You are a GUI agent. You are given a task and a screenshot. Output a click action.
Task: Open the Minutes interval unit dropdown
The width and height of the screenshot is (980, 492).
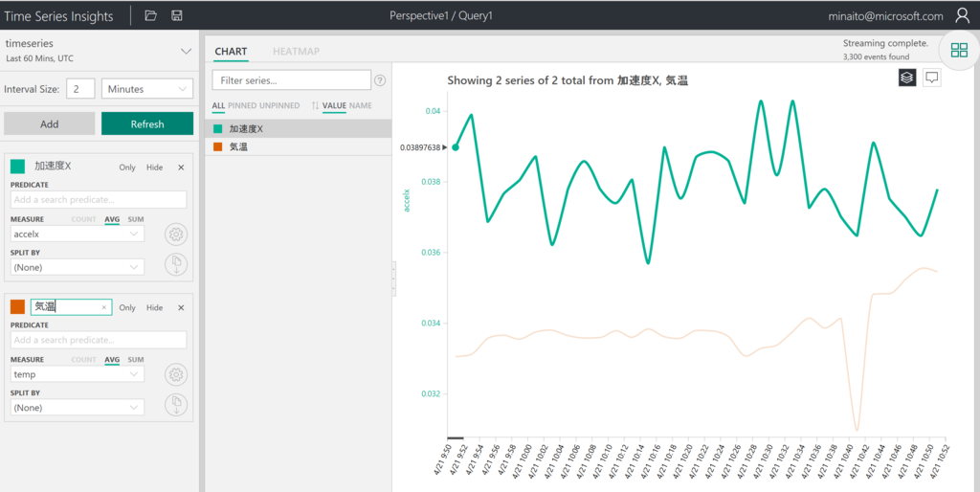pyautogui.click(x=146, y=89)
